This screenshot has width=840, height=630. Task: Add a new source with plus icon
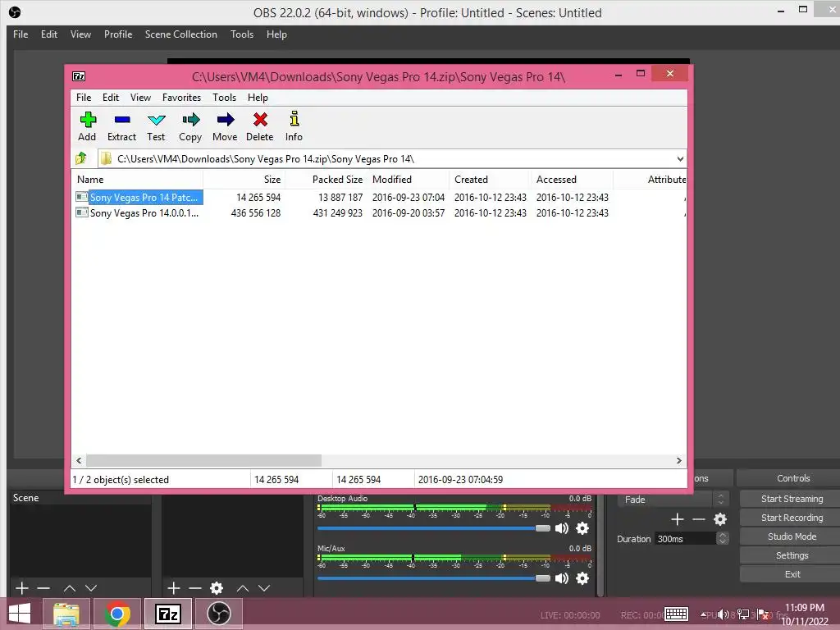coord(174,588)
